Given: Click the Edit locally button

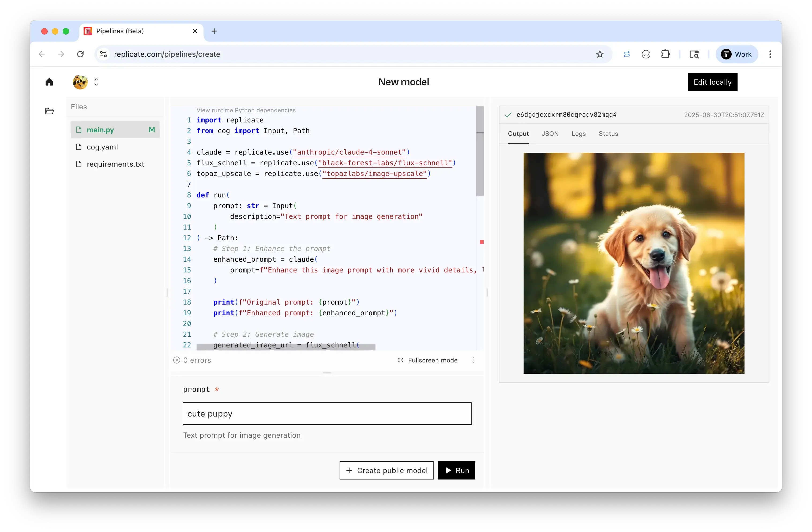Looking at the screenshot, I should [712, 82].
